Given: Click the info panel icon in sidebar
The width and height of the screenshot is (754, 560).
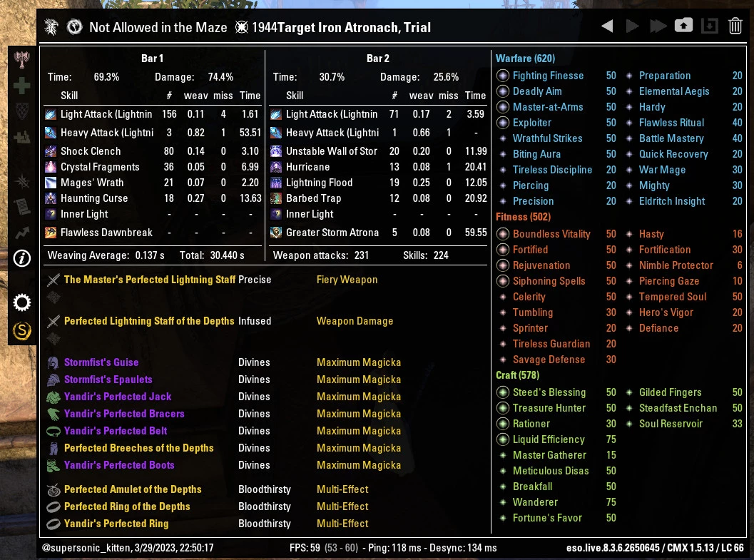Looking at the screenshot, I should [x=22, y=258].
